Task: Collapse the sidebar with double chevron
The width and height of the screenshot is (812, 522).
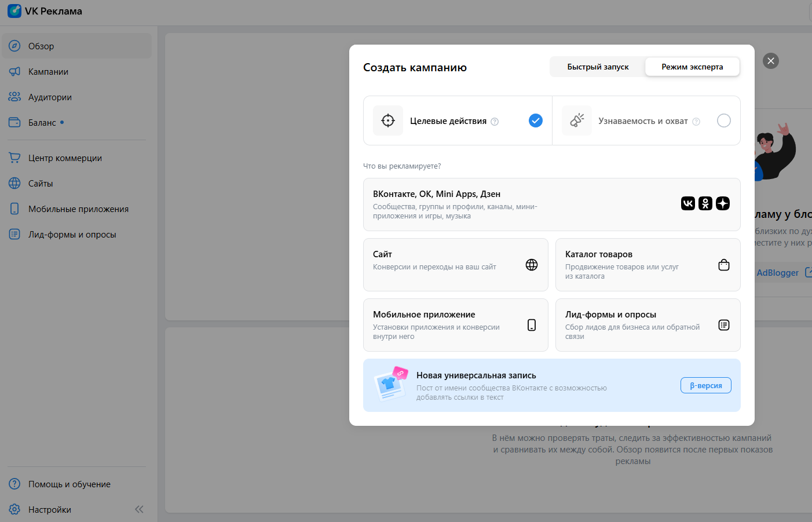Action: coord(139,510)
